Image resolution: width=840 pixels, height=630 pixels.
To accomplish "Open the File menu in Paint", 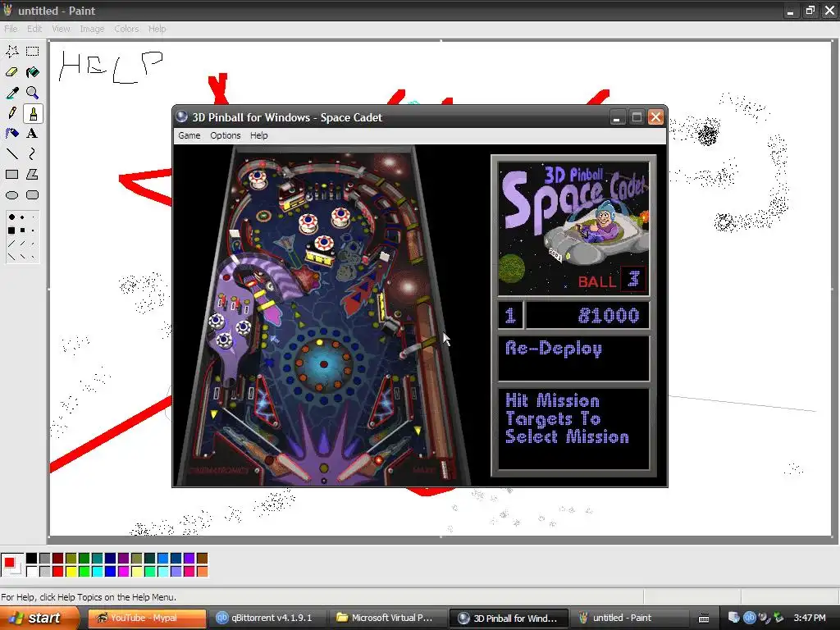I will pyautogui.click(x=11, y=29).
